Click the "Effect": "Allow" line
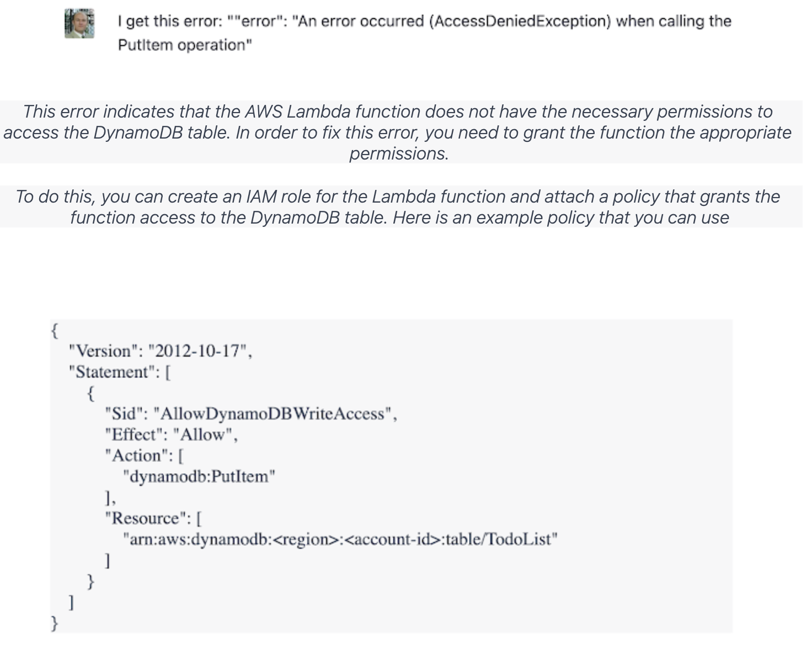This screenshot has width=812, height=647. click(x=172, y=434)
